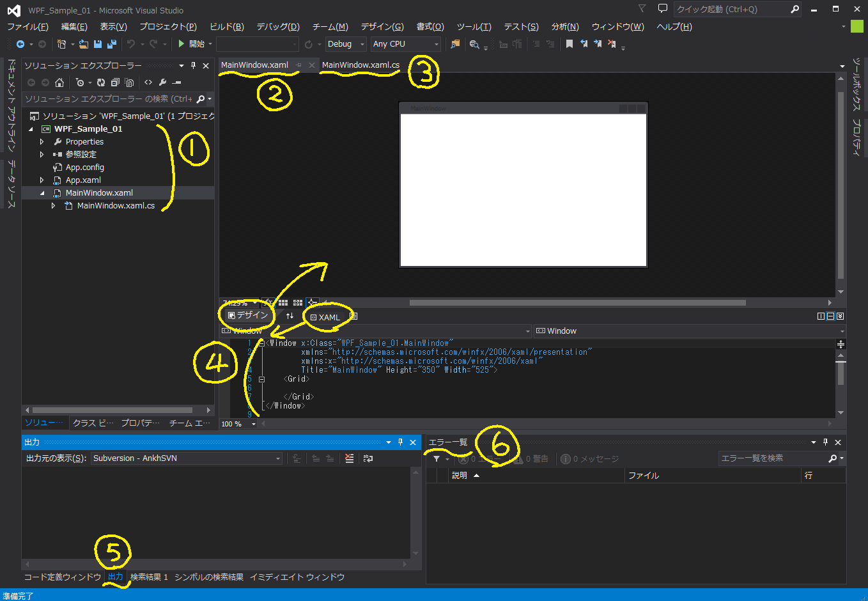868x601 pixels.
Task: Go to previous bookmark icon
Action: (x=584, y=44)
